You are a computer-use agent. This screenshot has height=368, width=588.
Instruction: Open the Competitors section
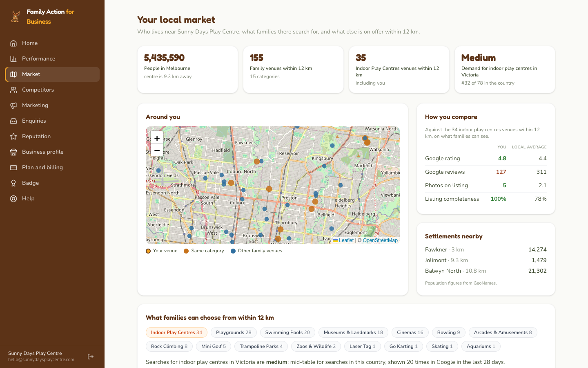coord(52,90)
